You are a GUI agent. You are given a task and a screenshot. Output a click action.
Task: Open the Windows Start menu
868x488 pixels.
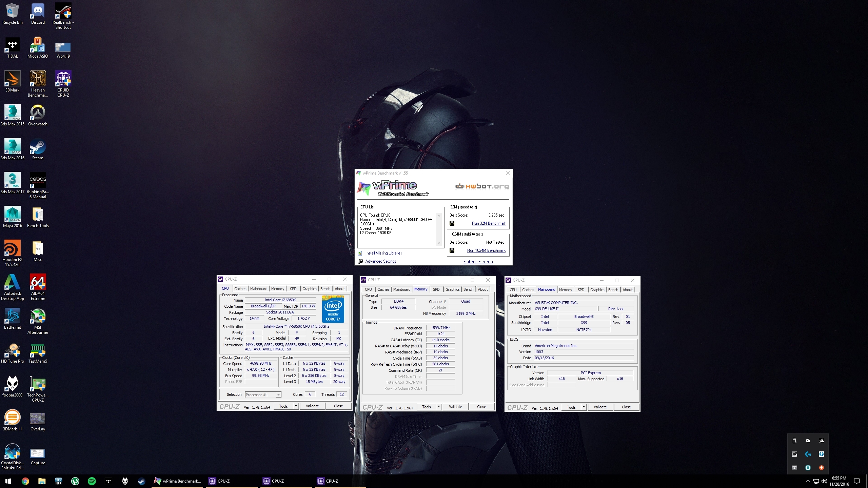pos(8,481)
